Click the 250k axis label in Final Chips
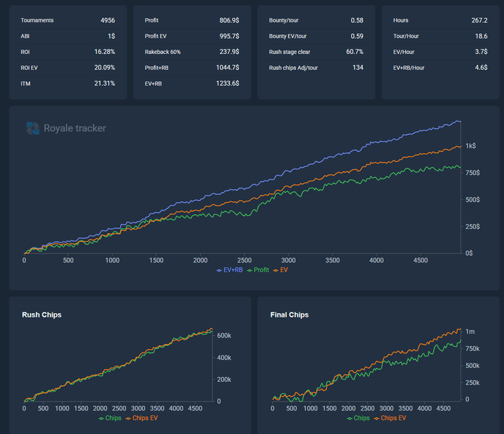This screenshot has height=434, width=504. pos(472,383)
